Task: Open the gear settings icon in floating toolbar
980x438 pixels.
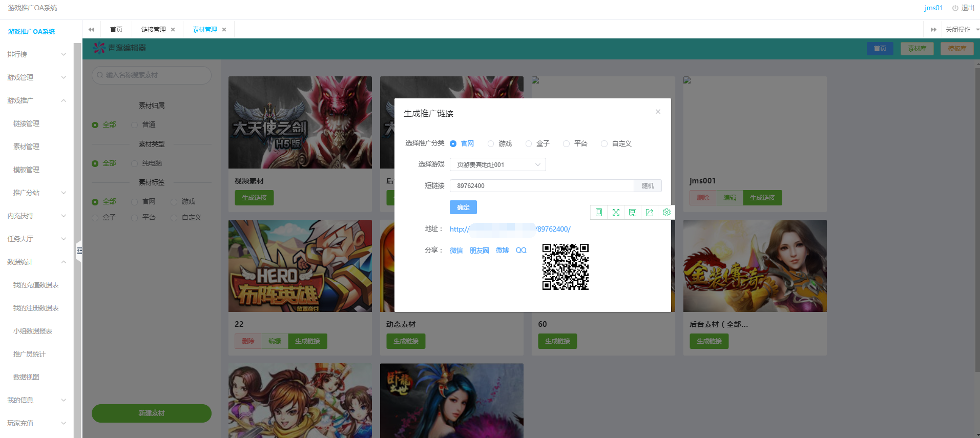Action: point(666,213)
